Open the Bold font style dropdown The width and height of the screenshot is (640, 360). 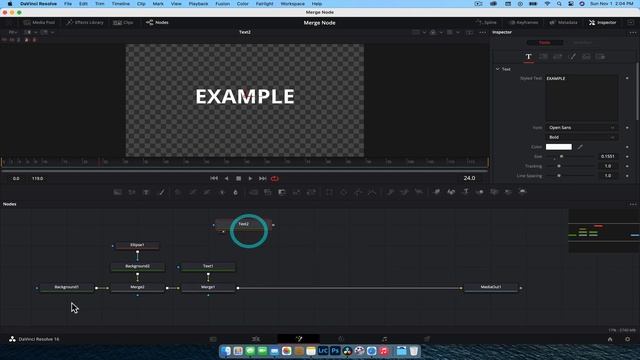pyautogui.click(x=582, y=137)
